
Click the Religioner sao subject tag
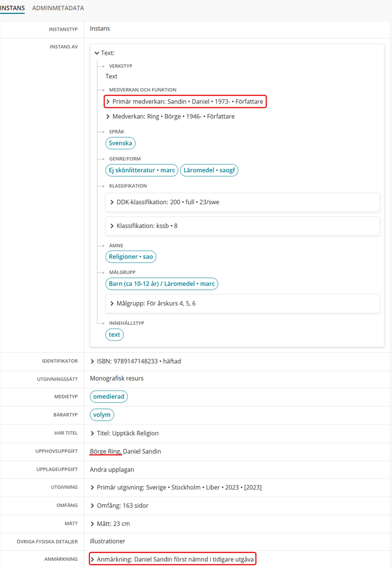click(x=131, y=257)
